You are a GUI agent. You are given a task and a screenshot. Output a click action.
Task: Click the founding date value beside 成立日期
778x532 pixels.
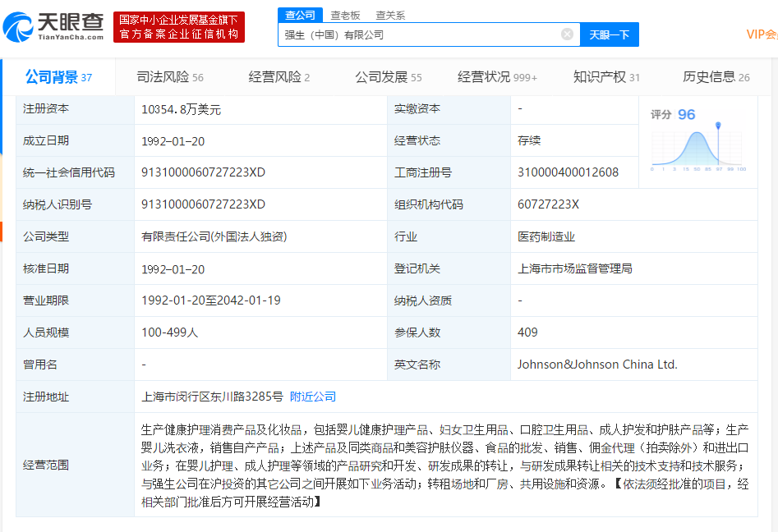173,141
